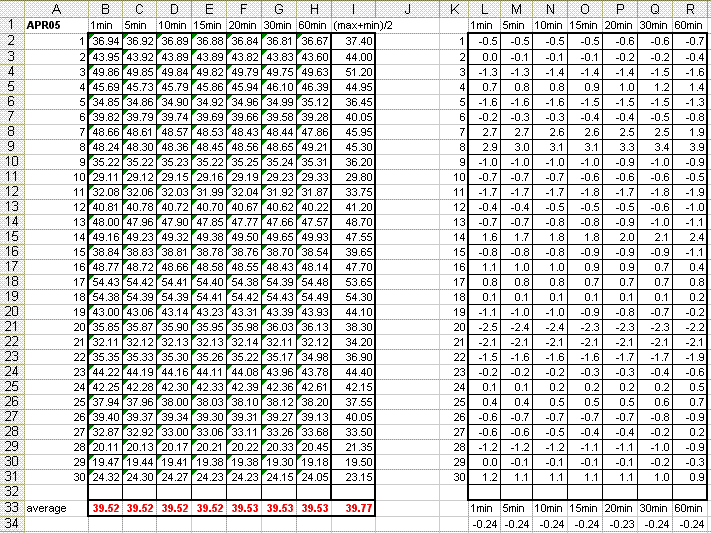Click cell with value 3.9
Image resolution: width=711 pixels, height=533 pixels.
coord(691,147)
